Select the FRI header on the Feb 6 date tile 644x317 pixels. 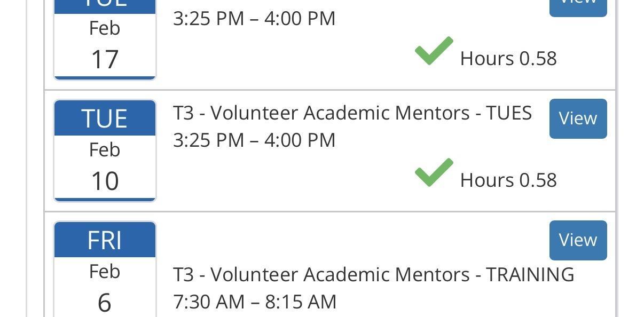(105, 240)
